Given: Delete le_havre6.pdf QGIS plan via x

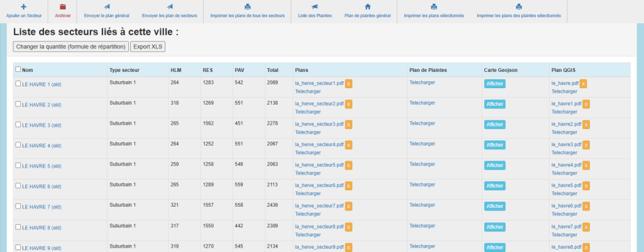Looking at the screenshot, I should tap(586, 206).
